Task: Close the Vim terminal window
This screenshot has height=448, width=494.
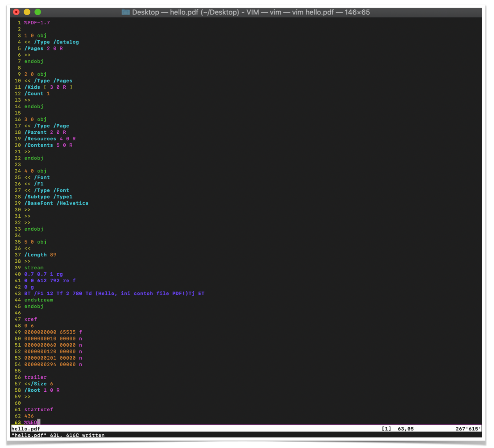Action: (x=16, y=12)
